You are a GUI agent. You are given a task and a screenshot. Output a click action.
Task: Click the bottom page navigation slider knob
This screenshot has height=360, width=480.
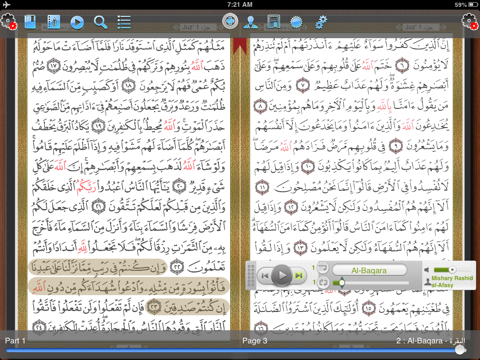[460, 349]
